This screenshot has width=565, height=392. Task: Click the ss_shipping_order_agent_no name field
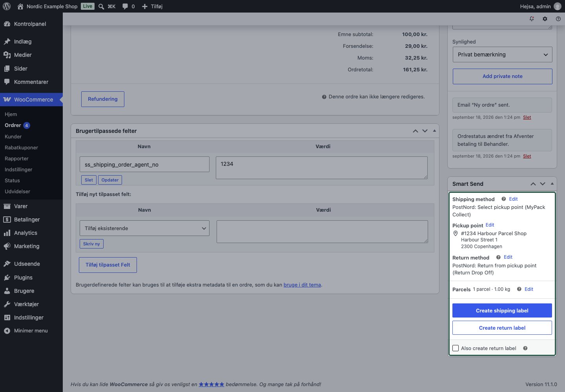[144, 164]
